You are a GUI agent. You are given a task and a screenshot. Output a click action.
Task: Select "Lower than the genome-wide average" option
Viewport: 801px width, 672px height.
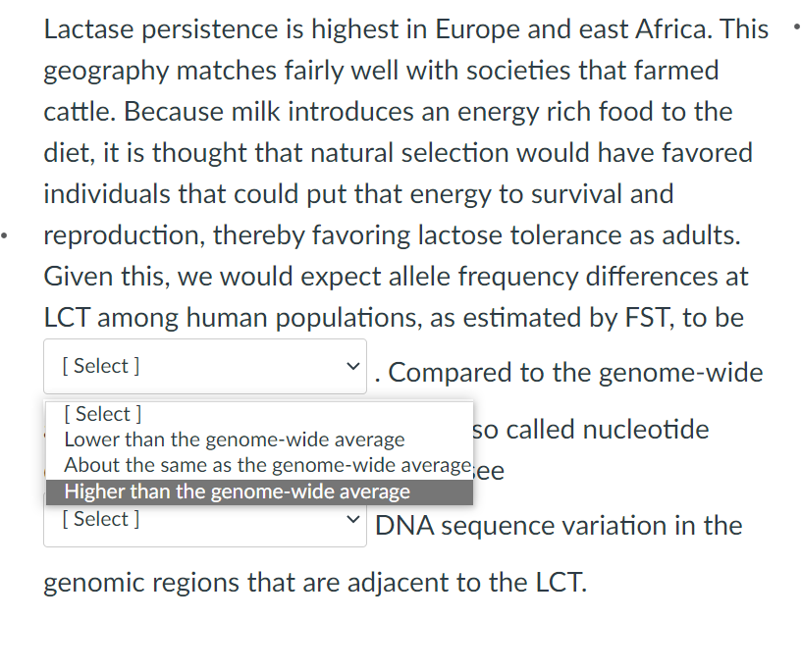[x=234, y=439]
